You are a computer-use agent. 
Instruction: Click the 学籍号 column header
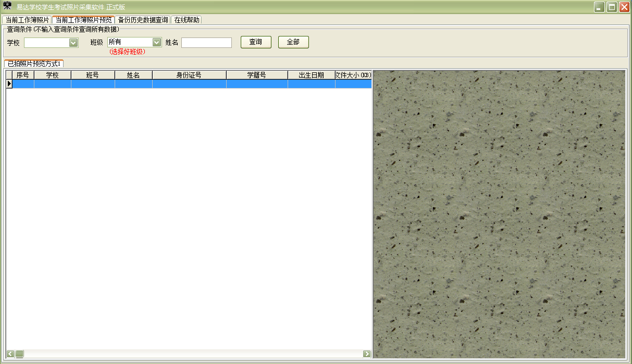[257, 75]
